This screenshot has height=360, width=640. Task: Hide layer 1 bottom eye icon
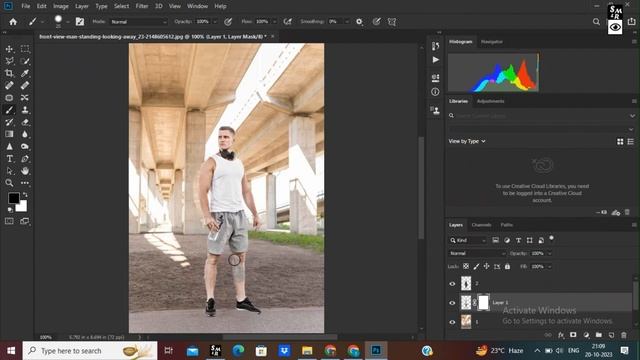pyautogui.click(x=452, y=322)
